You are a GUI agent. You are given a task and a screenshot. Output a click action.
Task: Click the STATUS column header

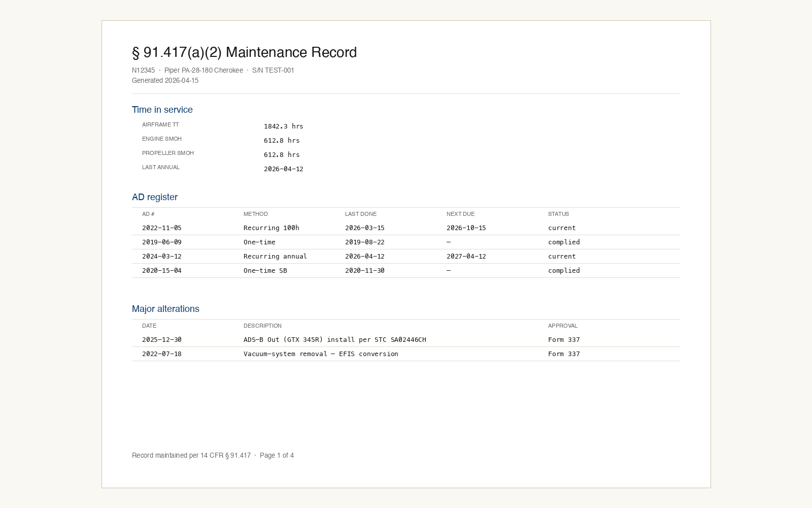click(x=558, y=214)
